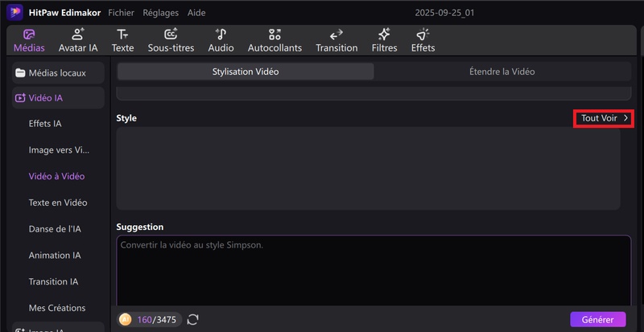Viewport: 644px width, 332px height.
Task: Collapse the Vidéo IA sidebar section
Action: pos(56,98)
